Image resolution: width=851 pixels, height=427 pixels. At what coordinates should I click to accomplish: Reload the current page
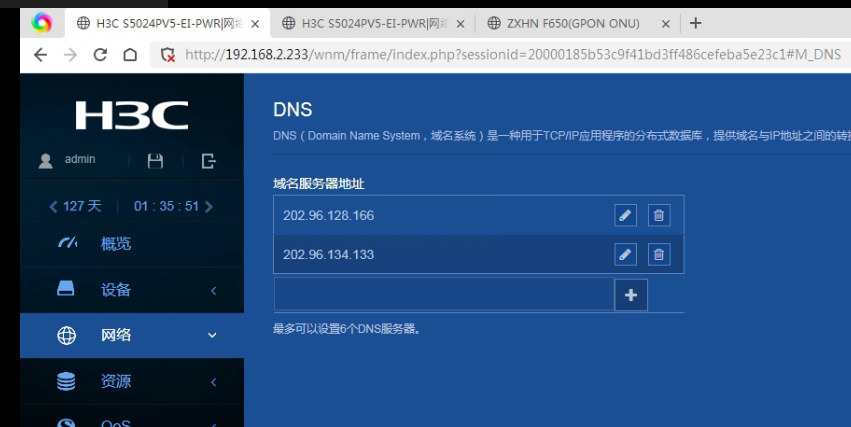coord(100,55)
